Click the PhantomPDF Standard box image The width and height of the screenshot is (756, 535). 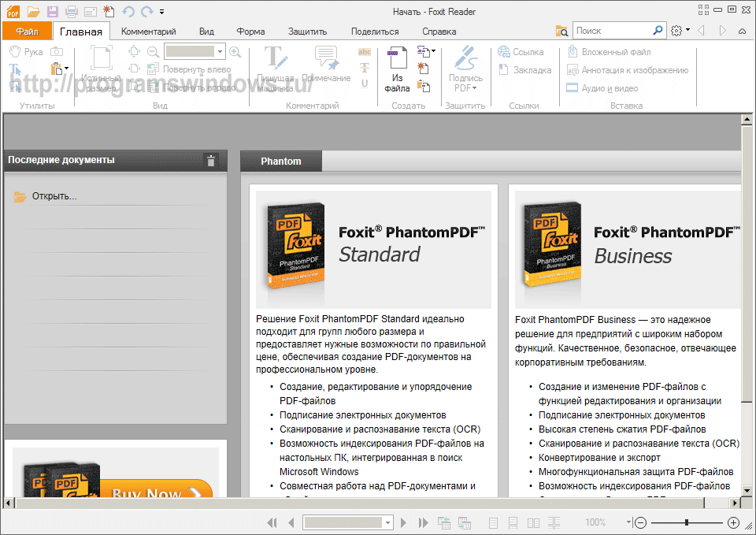(x=296, y=245)
